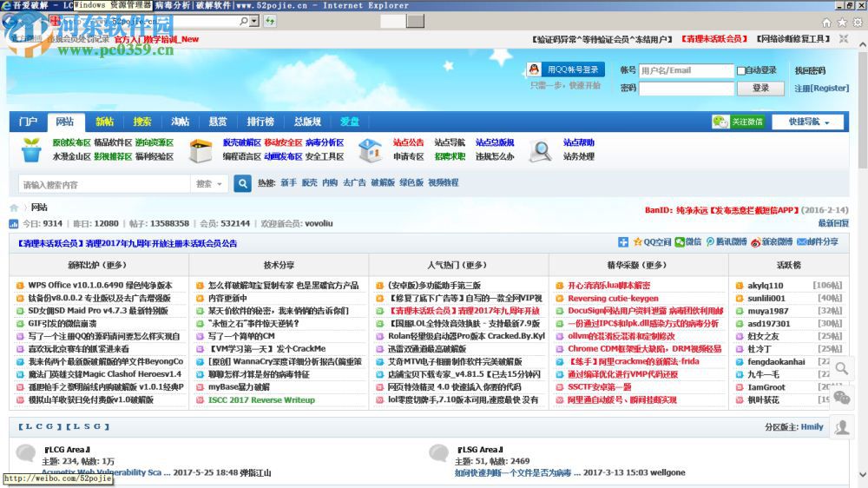Share via the 新浪微博 icon
Viewport: 868px width, 488px height.
(x=756, y=242)
